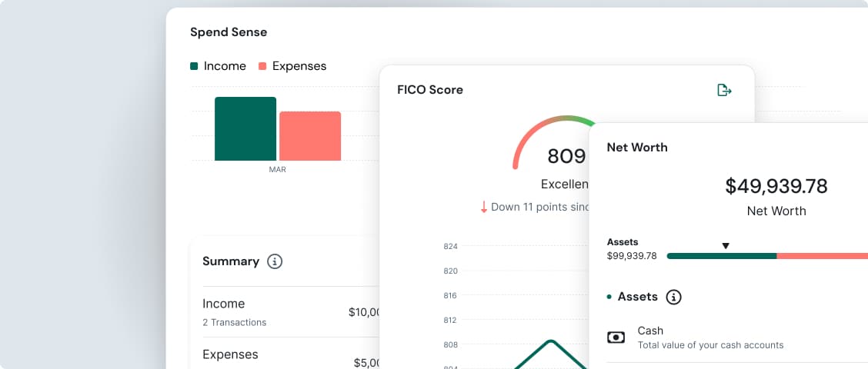
Task: Select the red liabilities segment of net worth bar
Action: 822,256
